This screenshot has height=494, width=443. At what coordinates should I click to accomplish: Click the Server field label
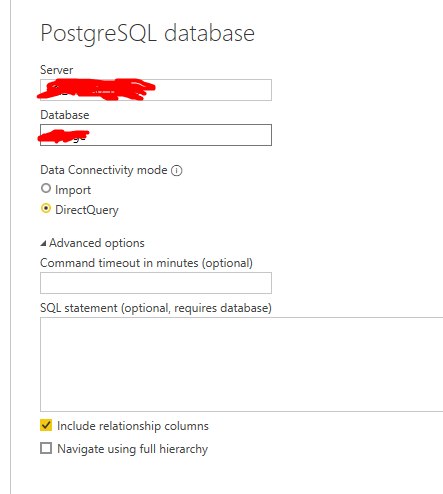coord(56,70)
